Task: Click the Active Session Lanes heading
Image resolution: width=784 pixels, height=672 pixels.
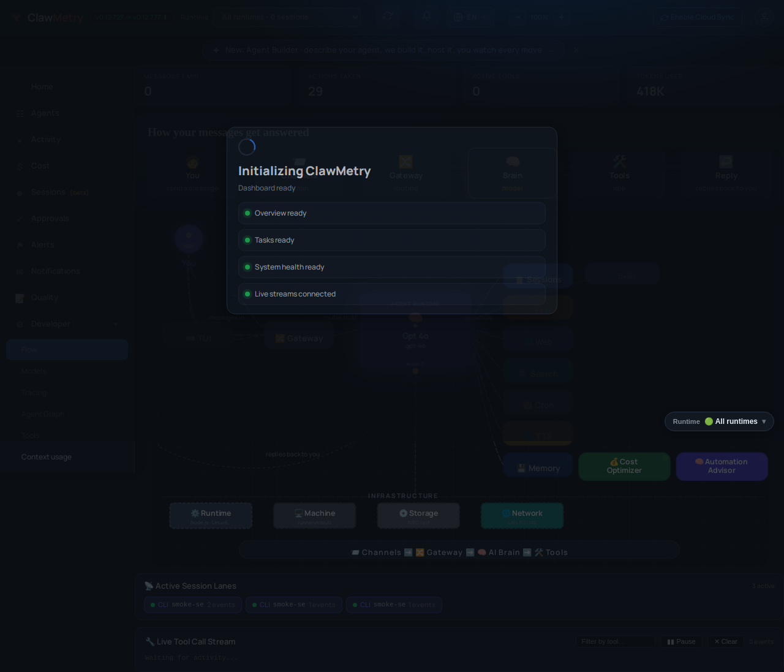Action: click(x=190, y=586)
